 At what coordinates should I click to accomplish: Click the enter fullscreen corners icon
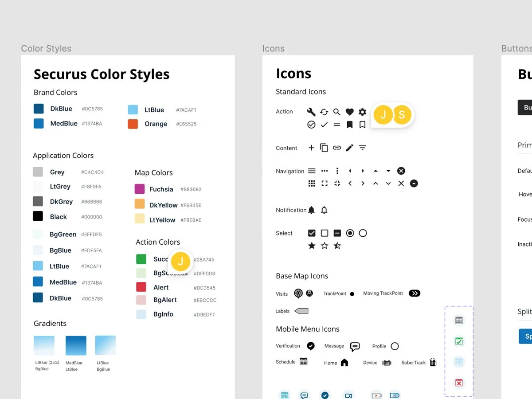click(x=325, y=183)
